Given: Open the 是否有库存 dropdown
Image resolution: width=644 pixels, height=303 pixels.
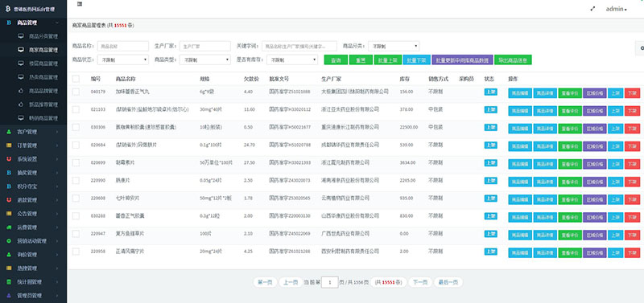Looking at the screenshot, I should (292, 59).
